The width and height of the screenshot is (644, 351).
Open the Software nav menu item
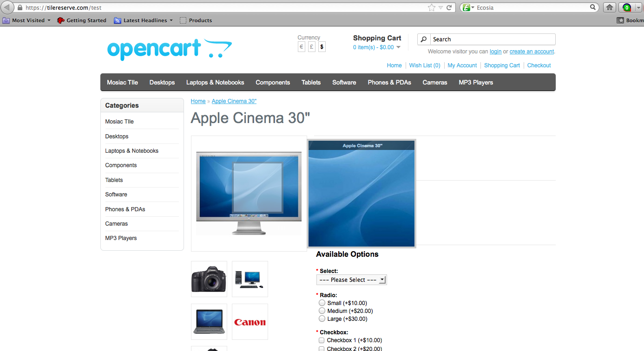344,82
